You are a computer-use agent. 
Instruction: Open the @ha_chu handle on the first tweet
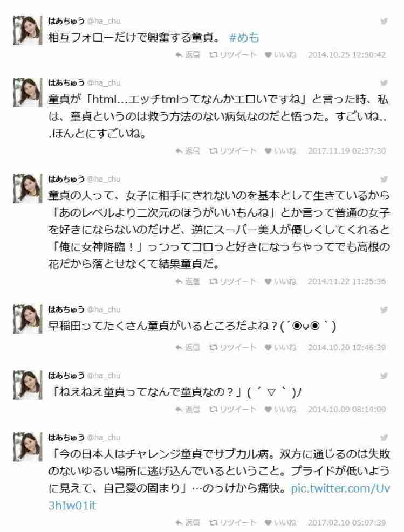(x=104, y=21)
